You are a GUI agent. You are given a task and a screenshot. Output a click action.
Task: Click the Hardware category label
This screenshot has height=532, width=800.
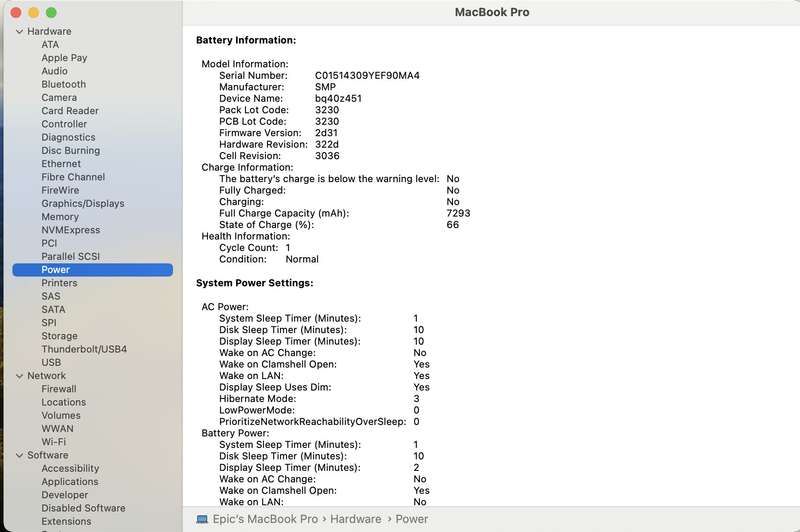click(x=49, y=32)
